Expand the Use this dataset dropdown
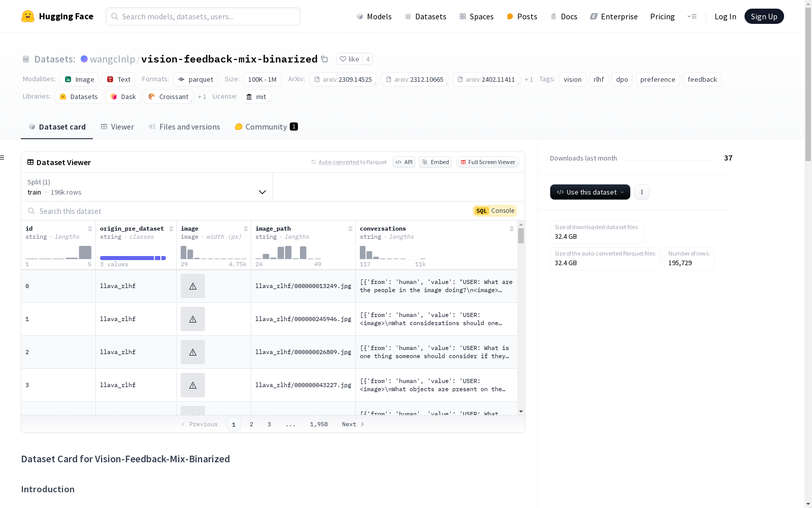 (590, 192)
